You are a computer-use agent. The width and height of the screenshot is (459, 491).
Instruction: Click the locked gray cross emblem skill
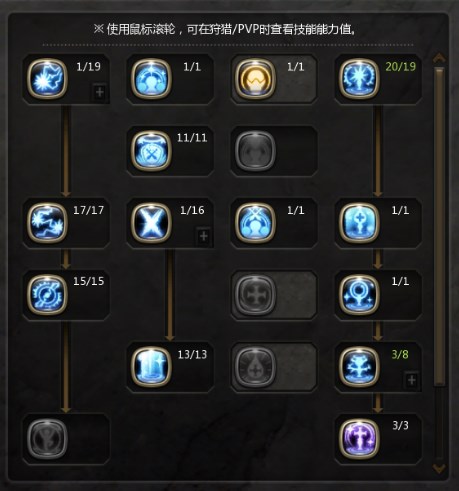point(255,295)
